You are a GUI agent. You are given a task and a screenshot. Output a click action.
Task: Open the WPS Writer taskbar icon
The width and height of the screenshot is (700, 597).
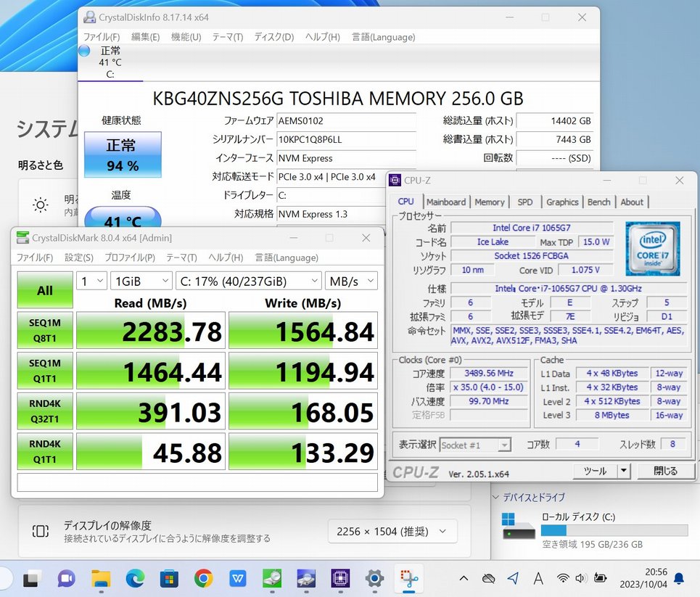[237, 579]
